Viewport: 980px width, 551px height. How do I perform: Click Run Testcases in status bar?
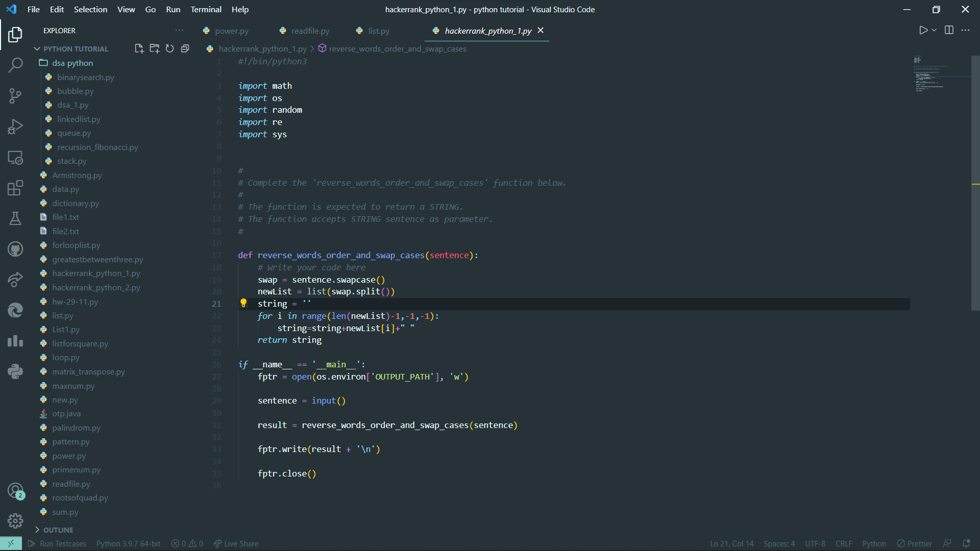(57, 543)
